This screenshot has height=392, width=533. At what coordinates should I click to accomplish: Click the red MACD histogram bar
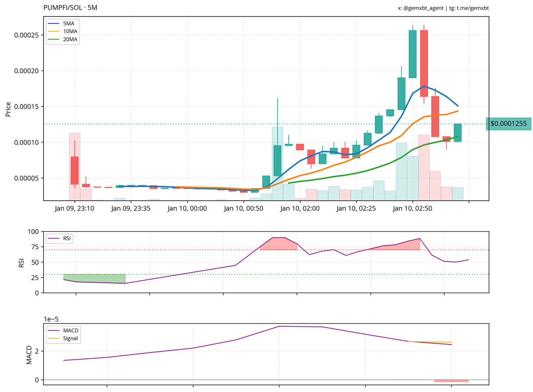pyautogui.click(x=451, y=380)
